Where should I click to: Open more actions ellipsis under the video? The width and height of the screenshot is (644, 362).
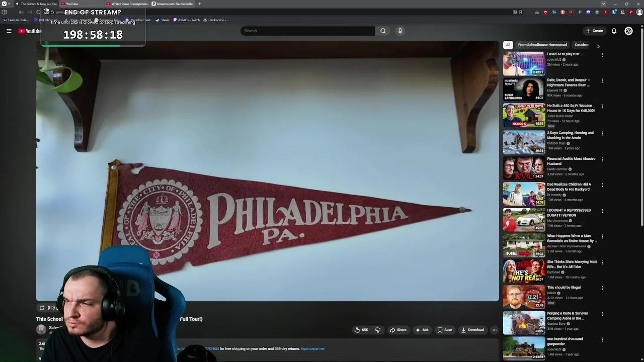(x=494, y=330)
